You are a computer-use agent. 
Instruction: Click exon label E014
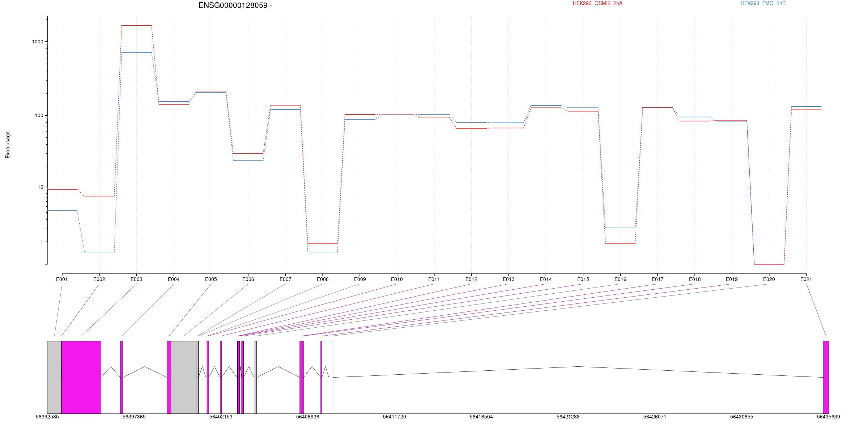pos(546,279)
